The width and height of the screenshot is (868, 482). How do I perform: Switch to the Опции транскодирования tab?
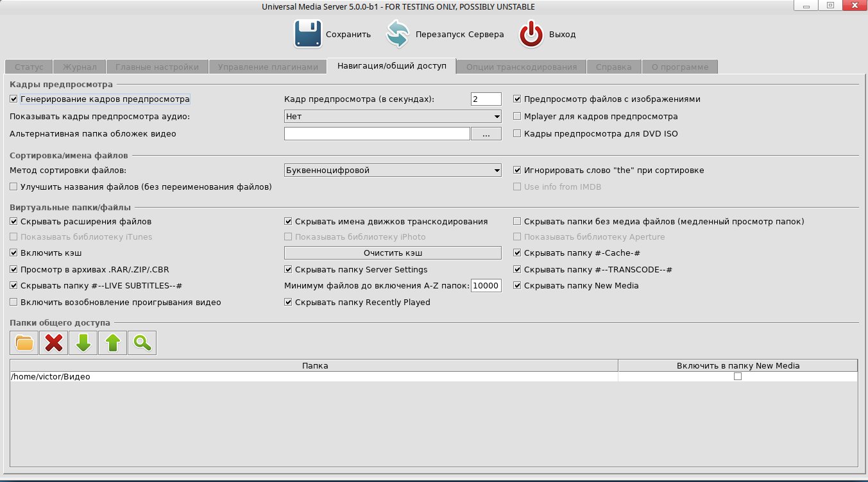tap(522, 67)
